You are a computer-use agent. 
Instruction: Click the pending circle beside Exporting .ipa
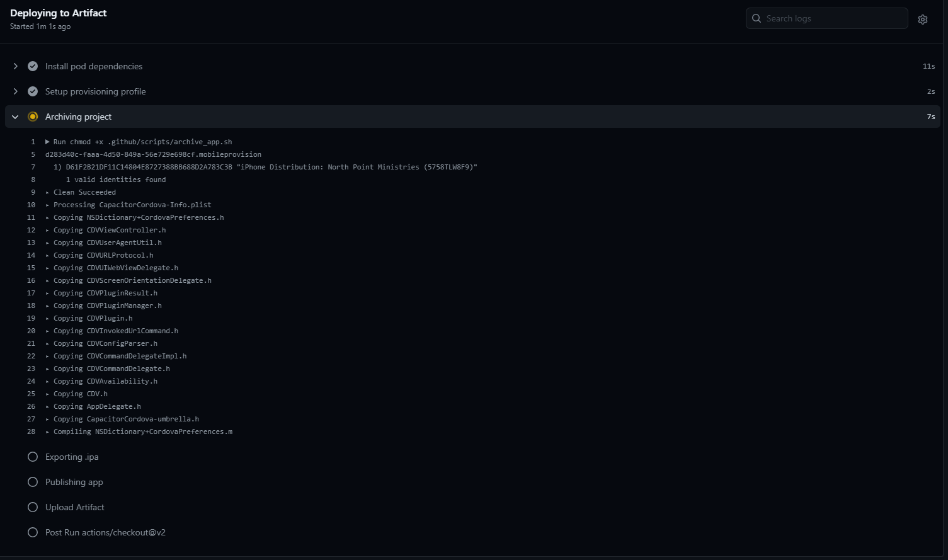point(33,457)
